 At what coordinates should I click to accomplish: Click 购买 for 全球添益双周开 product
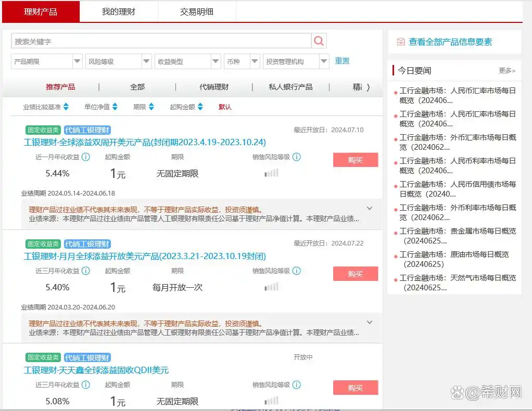(x=355, y=160)
